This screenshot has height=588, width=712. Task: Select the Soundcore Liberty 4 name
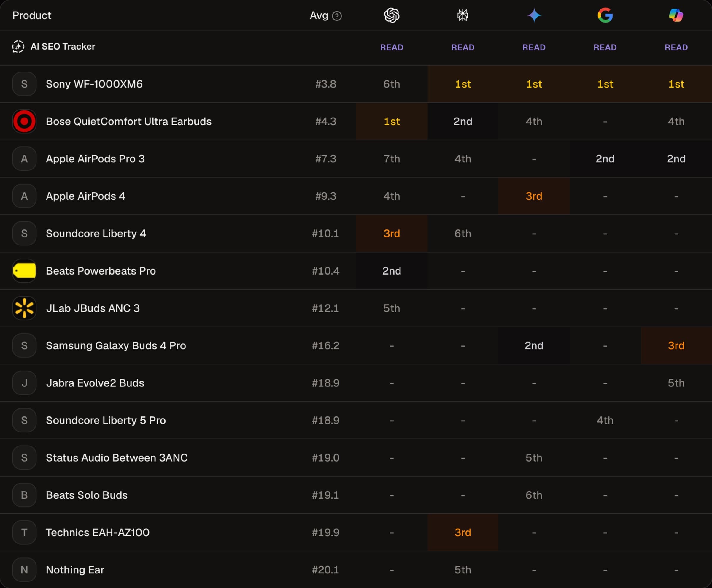coord(96,233)
